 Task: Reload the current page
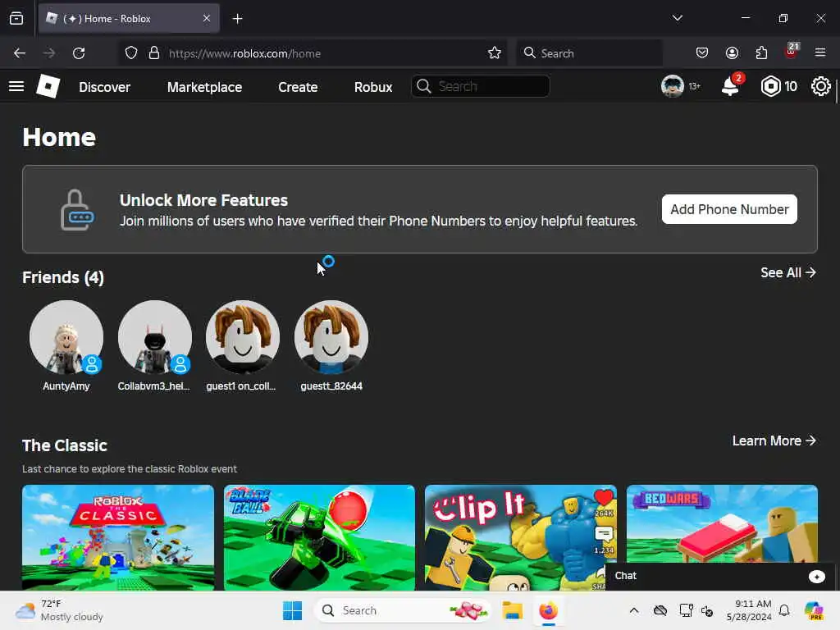(x=79, y=53)
